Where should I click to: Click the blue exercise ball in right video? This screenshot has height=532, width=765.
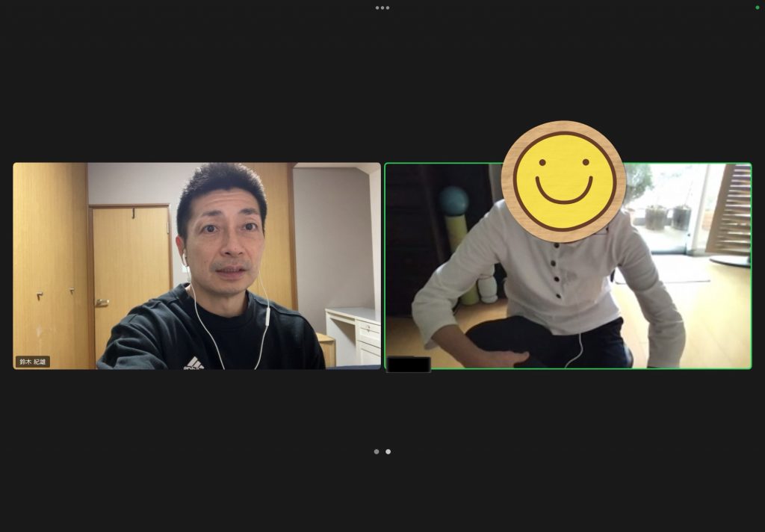click(x=453, y=200)
